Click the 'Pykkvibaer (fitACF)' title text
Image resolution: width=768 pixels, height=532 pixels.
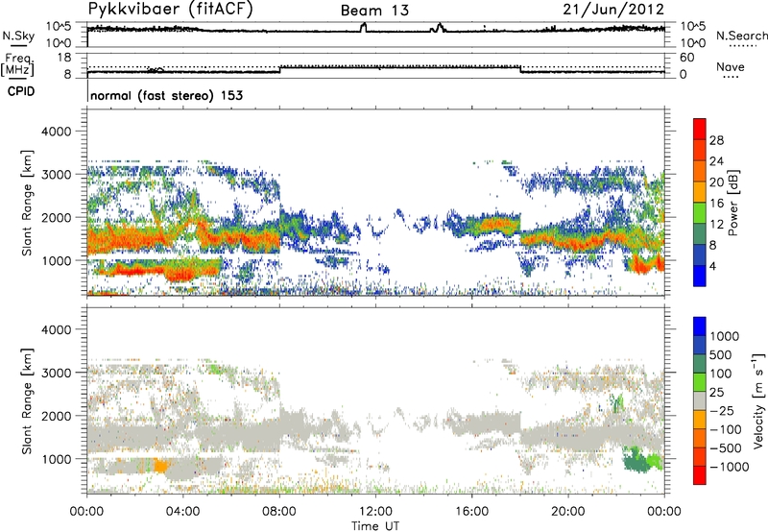[x=171, y=10]
